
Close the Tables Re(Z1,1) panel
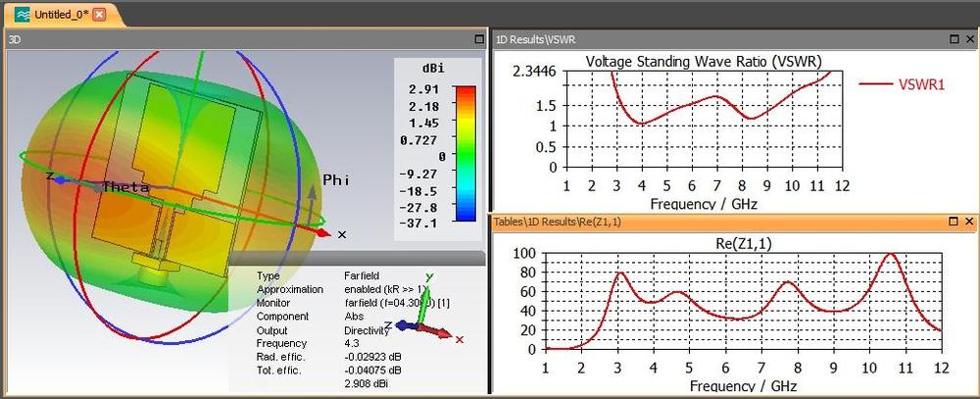tap(969, 223)
